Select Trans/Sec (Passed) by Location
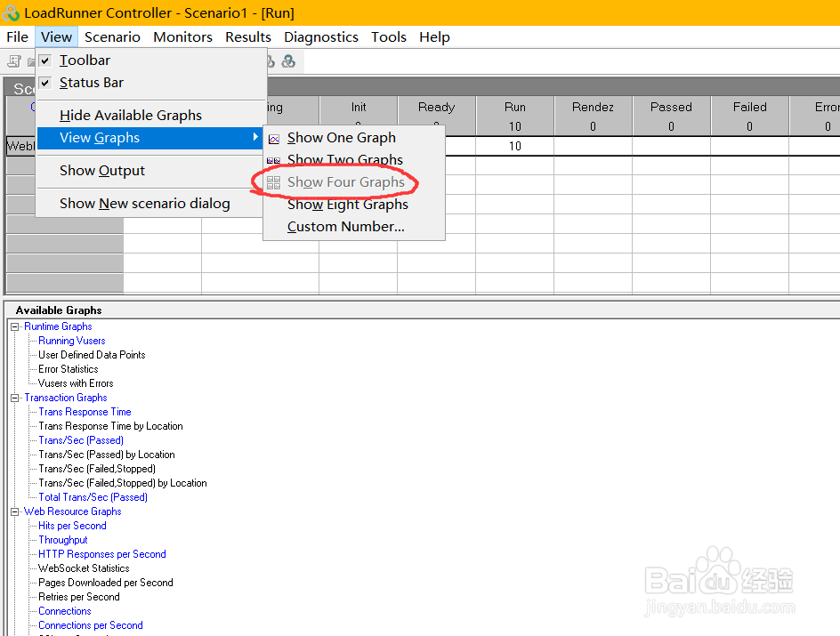Screen dimensions: 840x636 (107, 455)
